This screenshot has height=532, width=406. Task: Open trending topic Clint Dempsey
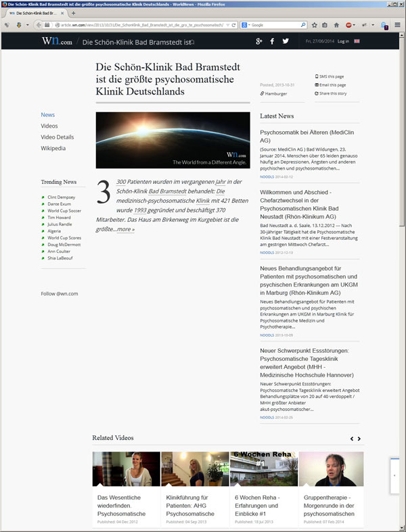[61, 197]
